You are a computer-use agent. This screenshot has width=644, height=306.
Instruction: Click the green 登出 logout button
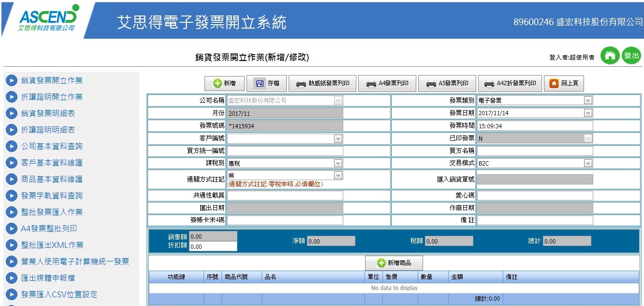(631, 56)
